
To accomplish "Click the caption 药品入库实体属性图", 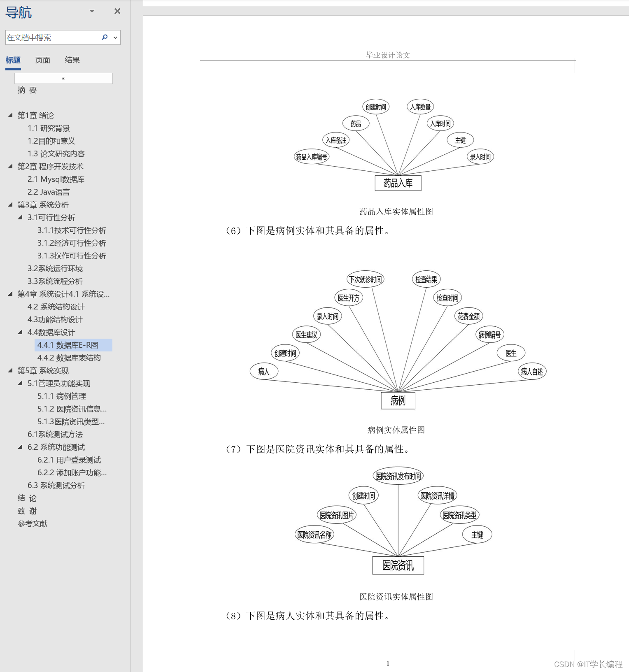I will (x=396, y=212).
